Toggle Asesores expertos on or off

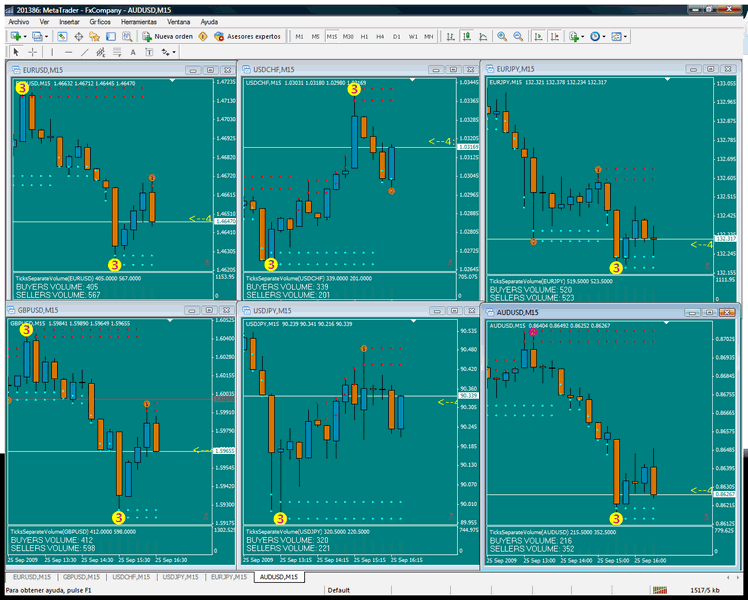(x=247, y=36)
